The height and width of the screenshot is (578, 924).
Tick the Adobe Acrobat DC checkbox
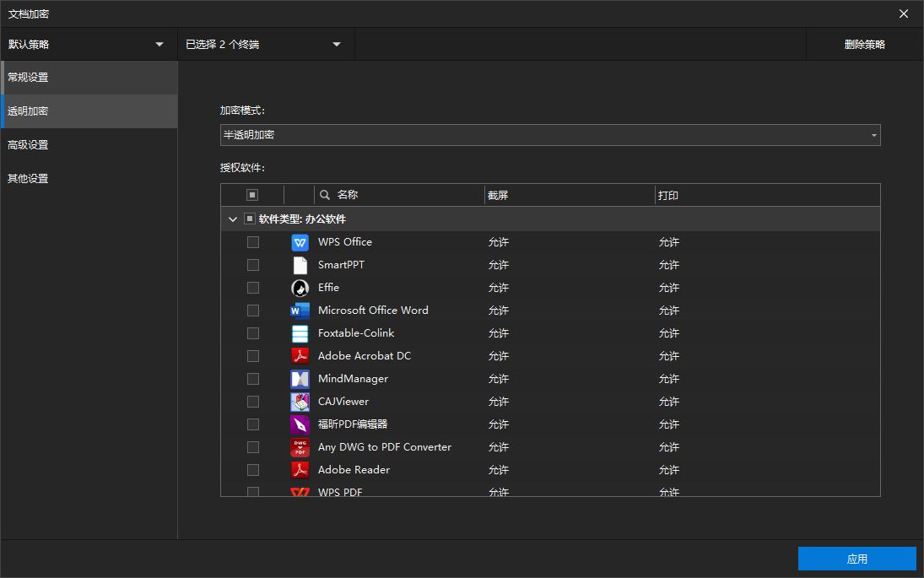point(253,356)
